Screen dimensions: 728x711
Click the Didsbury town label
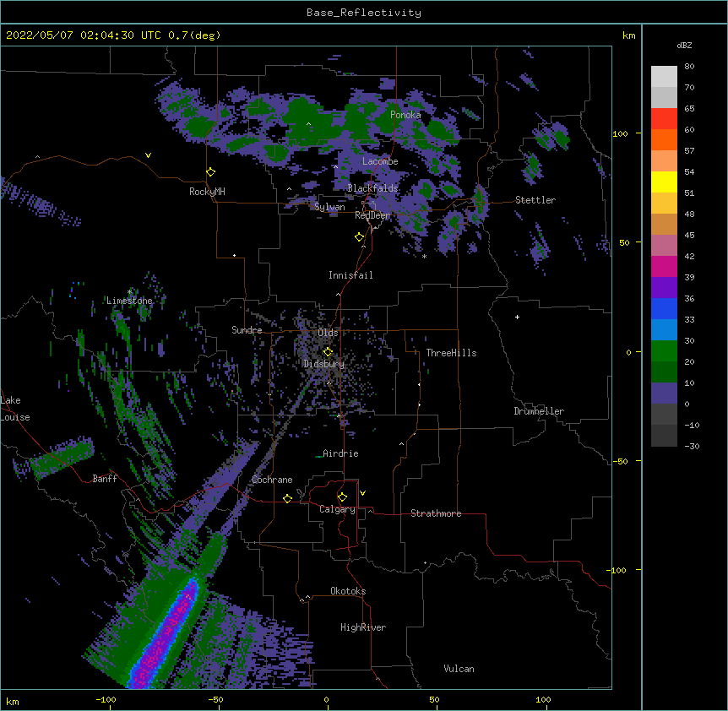click(x=324, y=364)
